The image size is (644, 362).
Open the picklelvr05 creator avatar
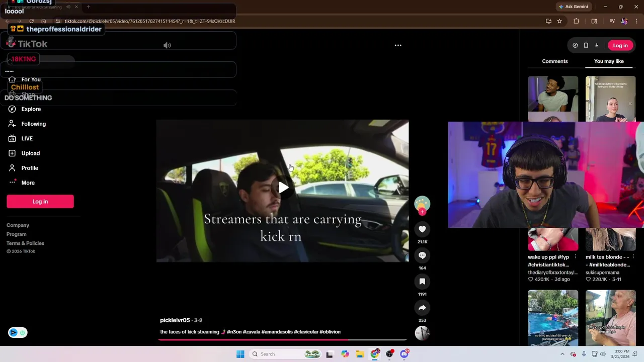422,203
